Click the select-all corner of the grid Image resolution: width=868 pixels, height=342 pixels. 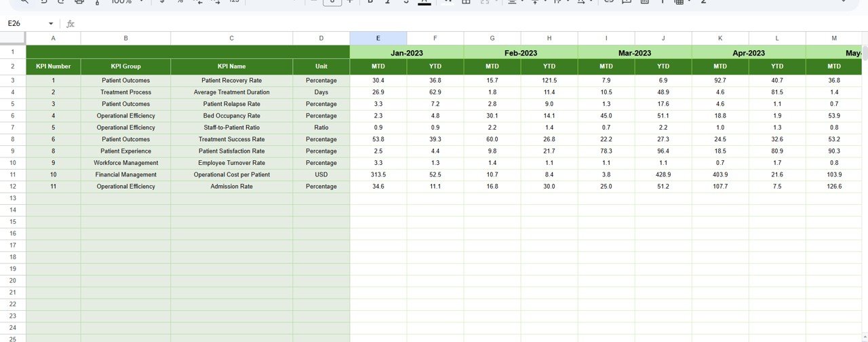coord(13,39)
